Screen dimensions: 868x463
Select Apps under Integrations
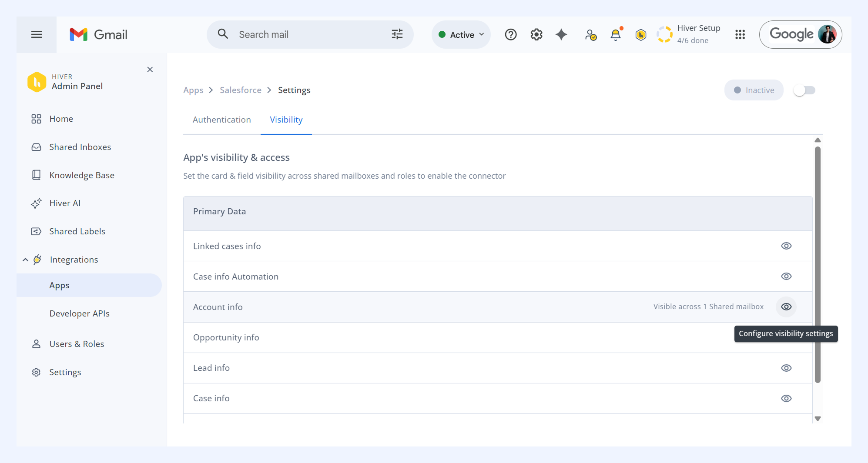click(89, 285)
